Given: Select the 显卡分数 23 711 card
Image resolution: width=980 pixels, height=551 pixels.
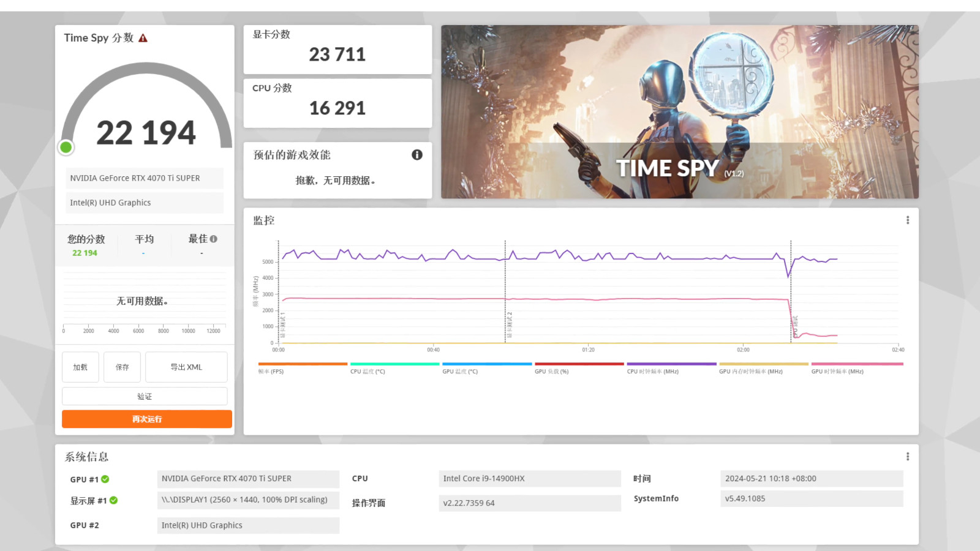Looking at the screenshot, I should (337, 50).
